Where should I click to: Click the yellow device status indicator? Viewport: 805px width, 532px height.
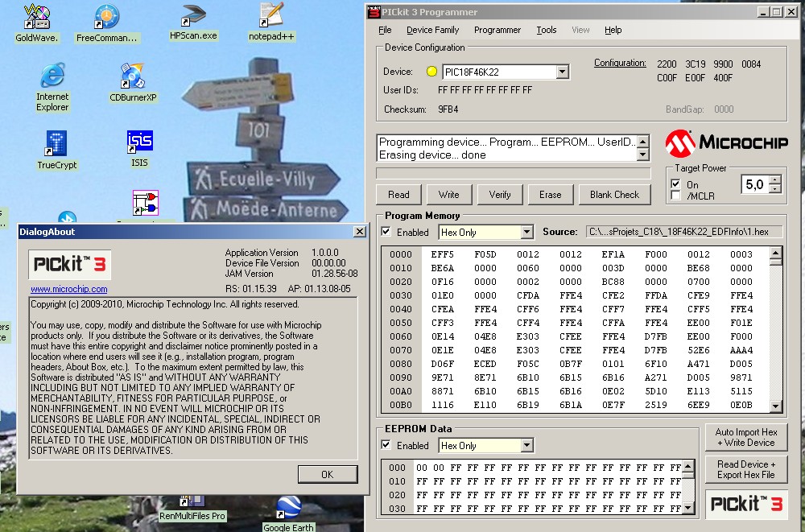pyautogui.click(x=431, y=72)
